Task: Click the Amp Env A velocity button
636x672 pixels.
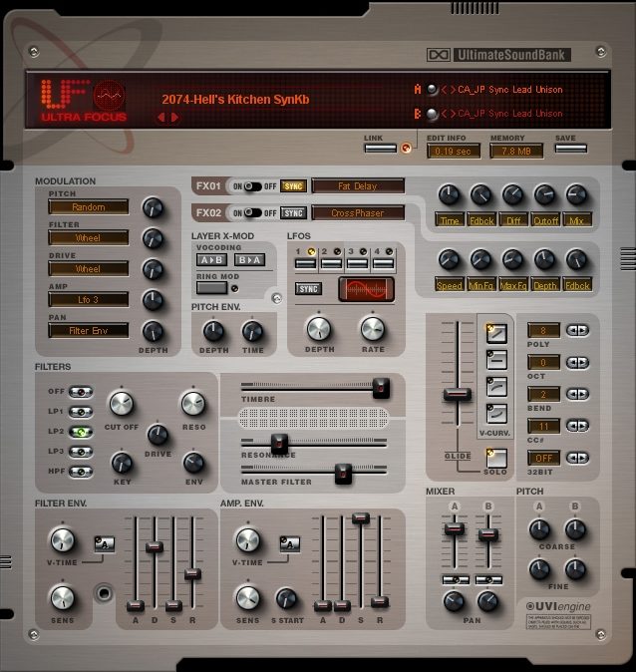Action: 290,543
